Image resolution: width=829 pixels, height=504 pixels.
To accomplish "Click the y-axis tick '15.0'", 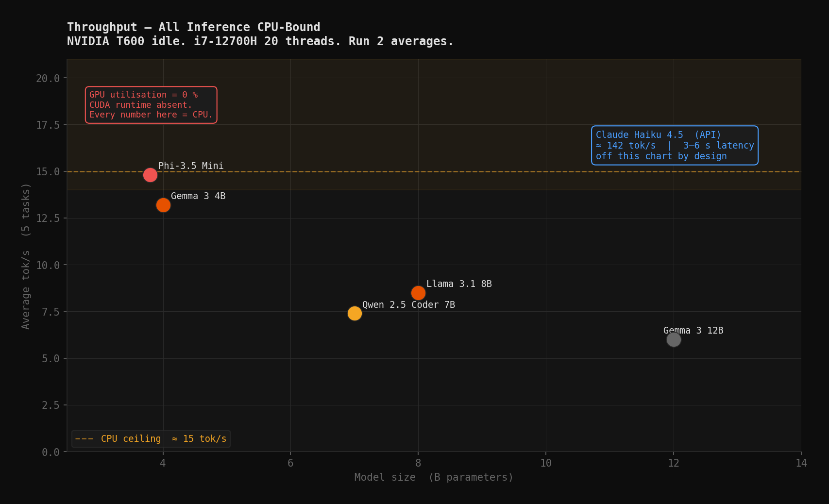I will point(48,172).
